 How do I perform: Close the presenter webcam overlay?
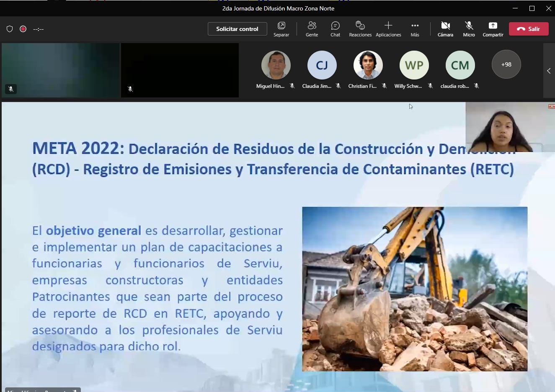[x=552, y=106]
